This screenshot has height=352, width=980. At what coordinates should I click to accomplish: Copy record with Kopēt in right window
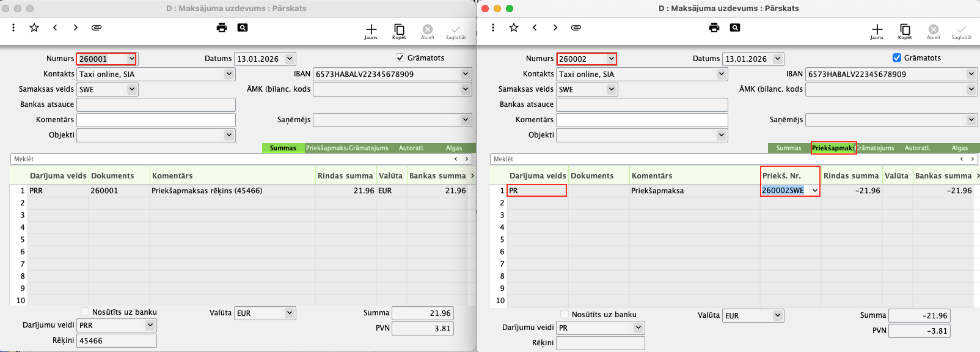[x=905, y=31]
